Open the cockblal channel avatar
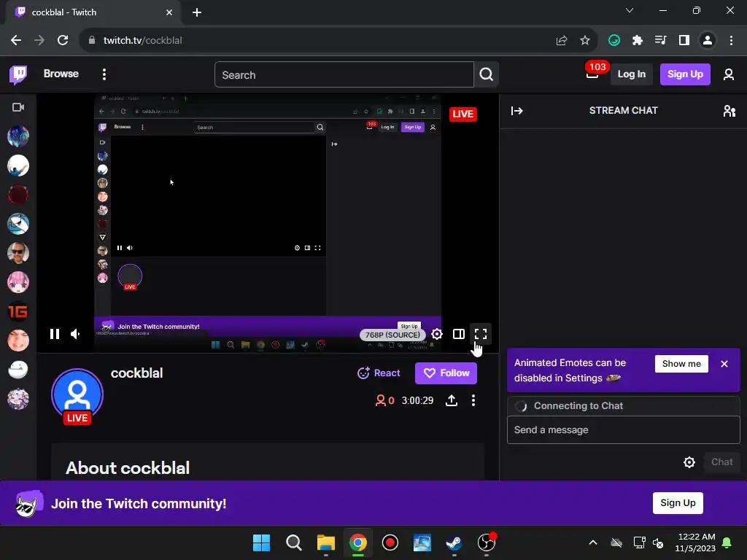 point(77,394)
